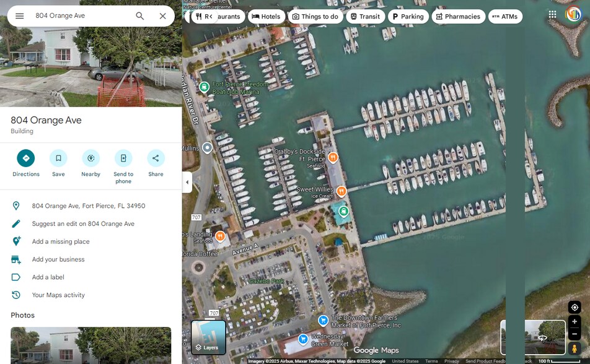Click Add your business
The image size is (590, 364).
coord(58,259)
